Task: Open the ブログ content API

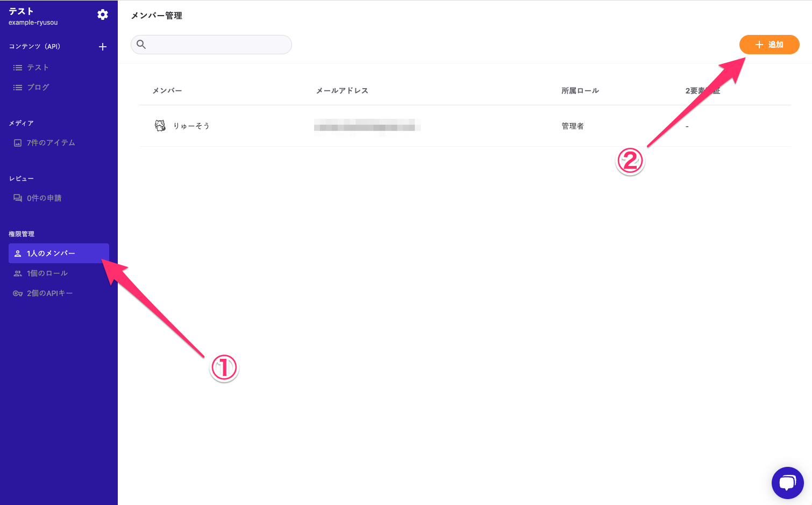Action: pyautogui.click(x=38, y=88)
